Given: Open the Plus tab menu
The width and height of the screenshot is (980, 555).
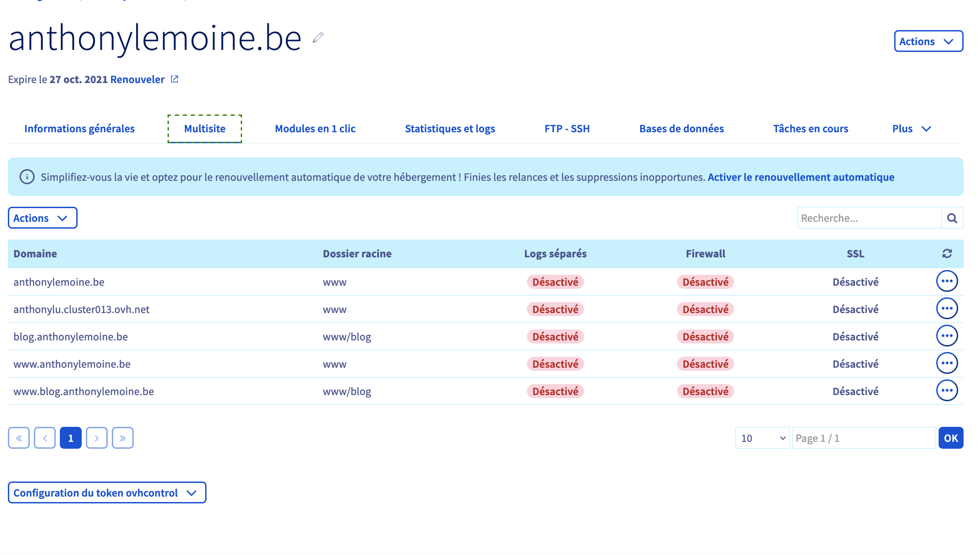Looking at the screenshot, I should [x=911, y=129].
